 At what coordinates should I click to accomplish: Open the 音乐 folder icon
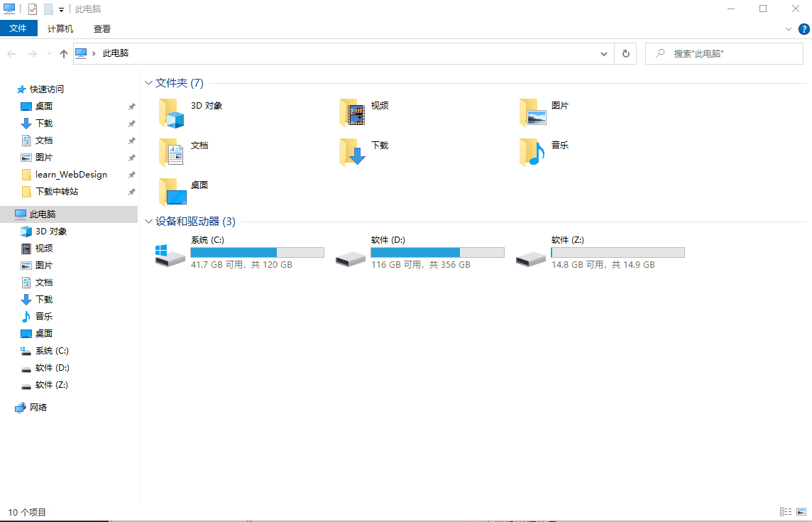532,153
